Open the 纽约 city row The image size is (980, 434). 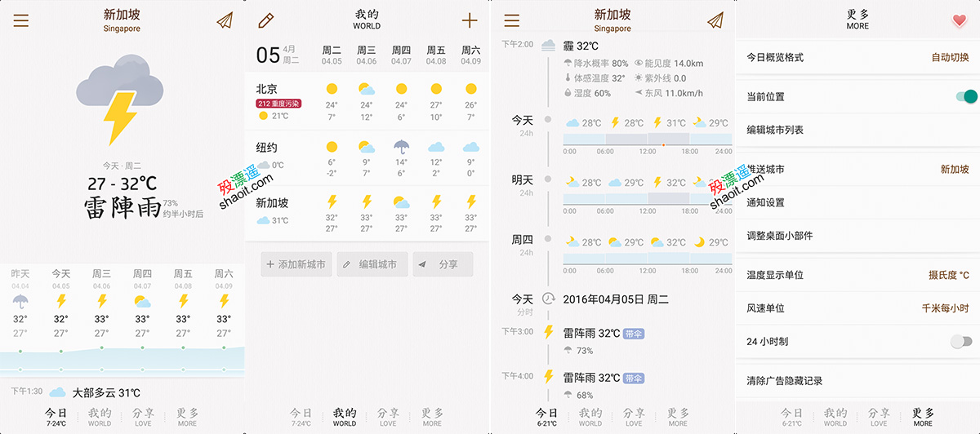(x=367, y=157)
